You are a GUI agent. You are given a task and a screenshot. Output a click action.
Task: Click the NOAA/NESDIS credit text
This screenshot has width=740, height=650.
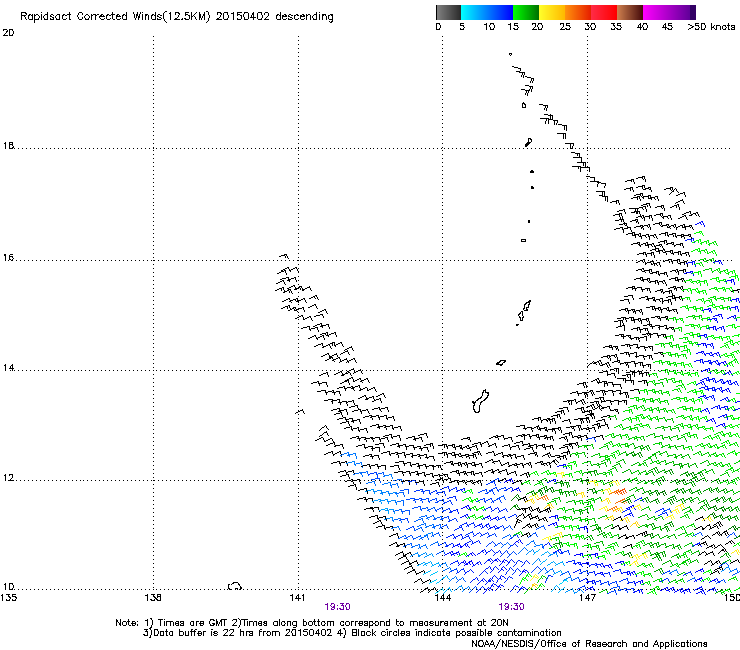[x=589, y=644]
